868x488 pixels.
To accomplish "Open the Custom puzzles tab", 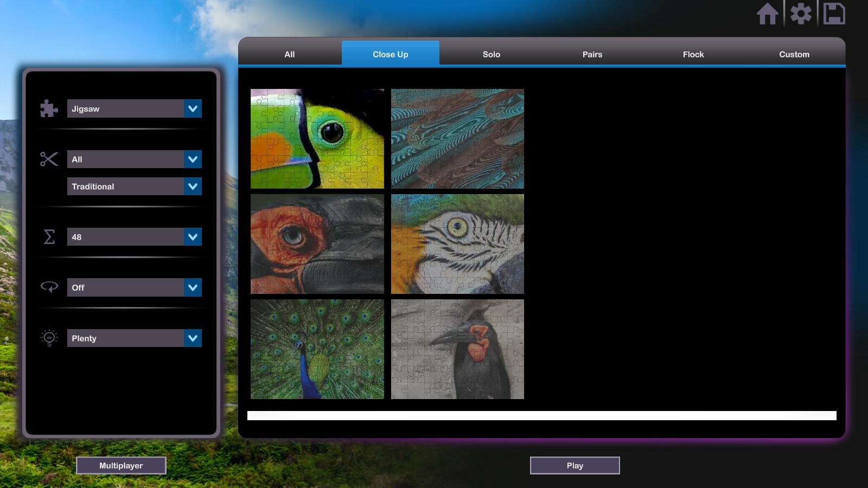I will point(794,54).
